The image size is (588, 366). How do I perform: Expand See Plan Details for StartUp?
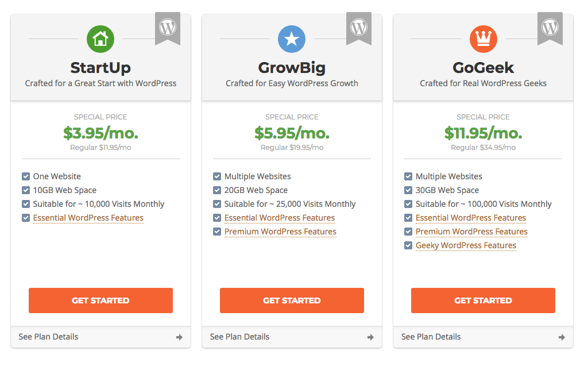pyautogui.click(x=100, y=337)
